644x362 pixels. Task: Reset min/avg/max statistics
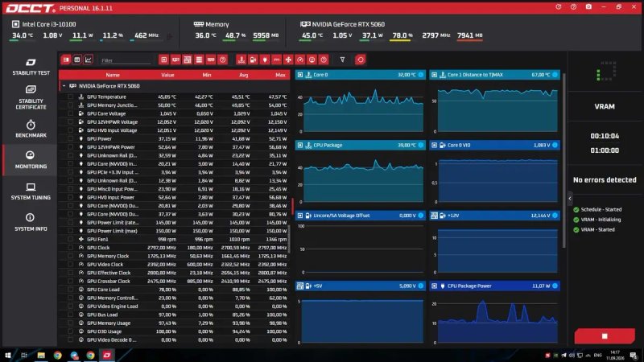click(360, 60)
